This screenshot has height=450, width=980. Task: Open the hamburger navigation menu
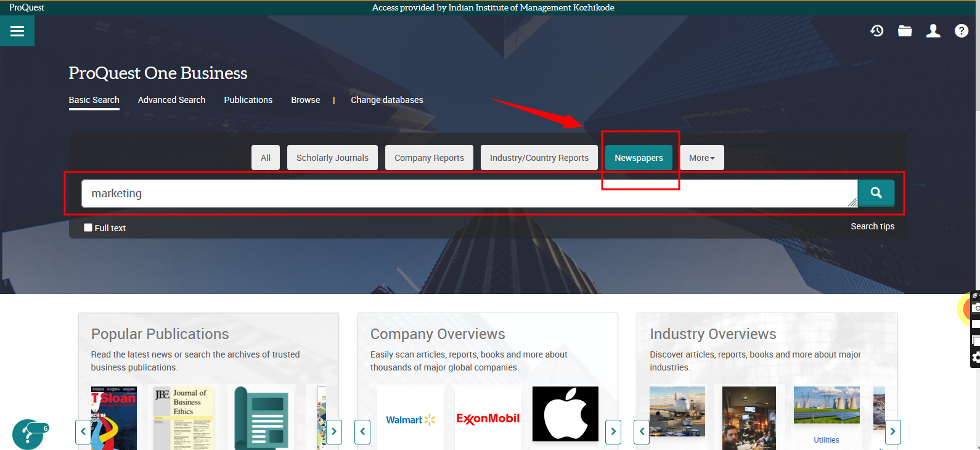point(17,31)
